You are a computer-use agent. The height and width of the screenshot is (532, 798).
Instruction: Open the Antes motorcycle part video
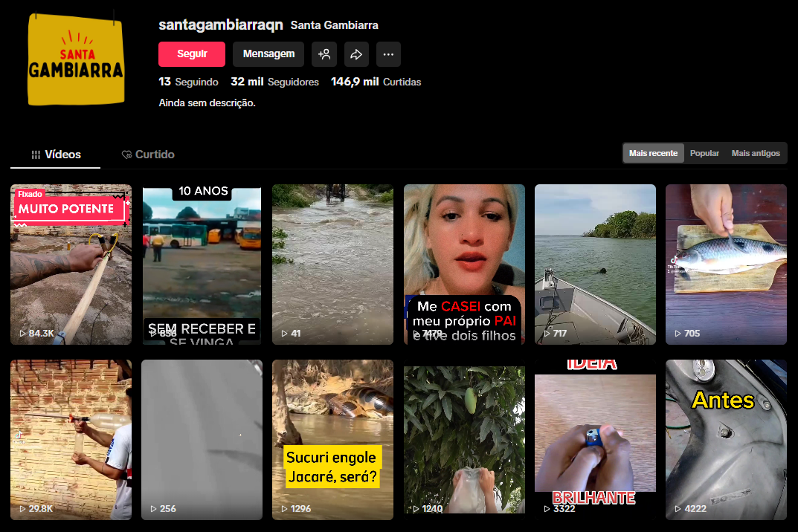(727, 440)
